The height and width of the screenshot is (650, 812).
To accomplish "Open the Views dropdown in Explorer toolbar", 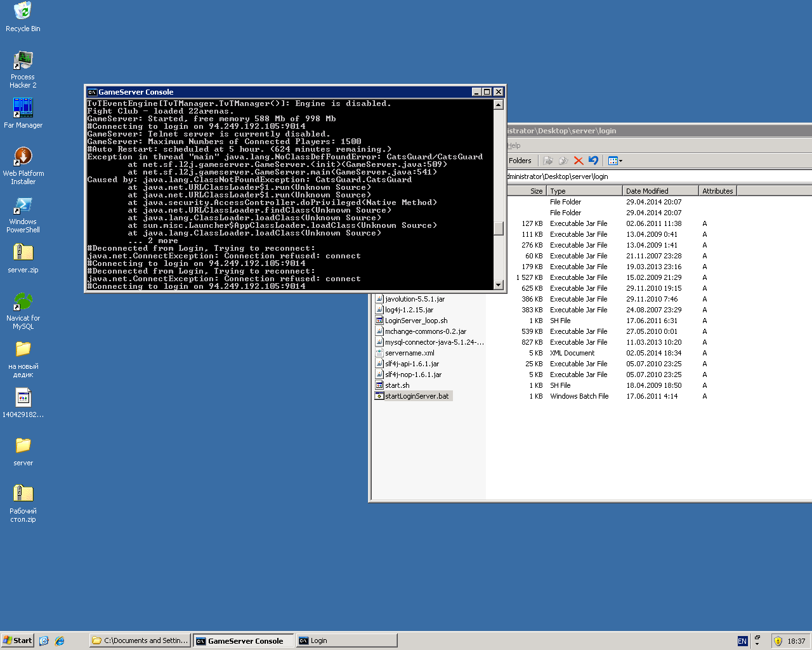I will pyautogui.click(x=615, y=161).
